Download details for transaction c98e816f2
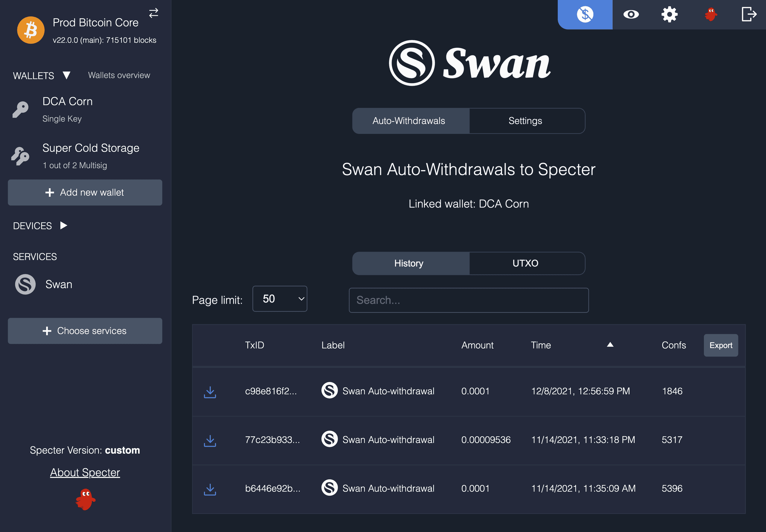 [x=210, y=392]
